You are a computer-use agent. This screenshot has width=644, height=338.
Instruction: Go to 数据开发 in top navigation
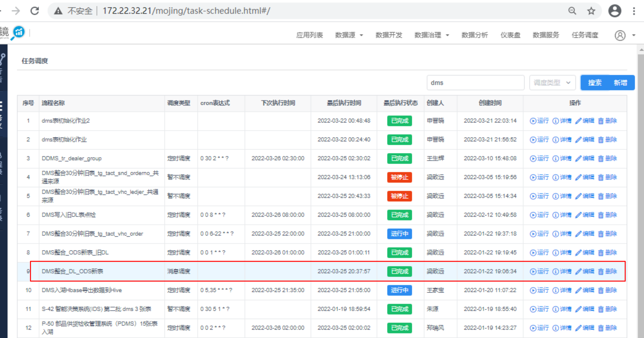[x=389, y=35]
